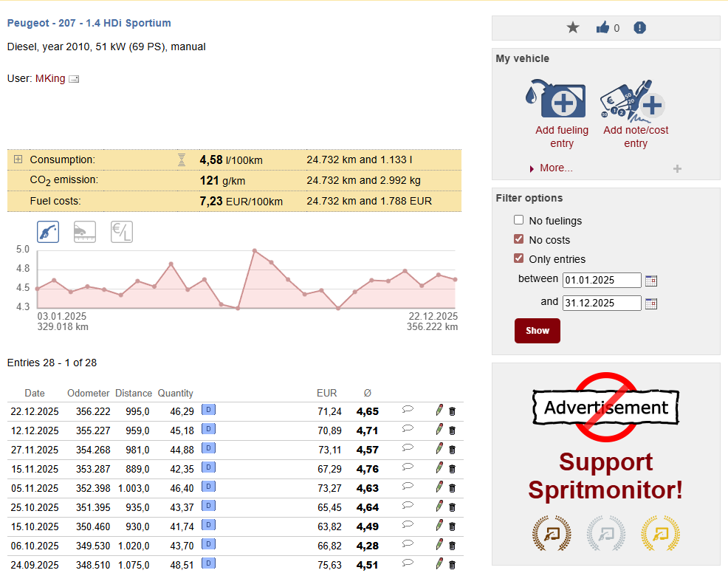Click the Quantity column header
This screenshot has height=573, width=728.
[176, 394]
